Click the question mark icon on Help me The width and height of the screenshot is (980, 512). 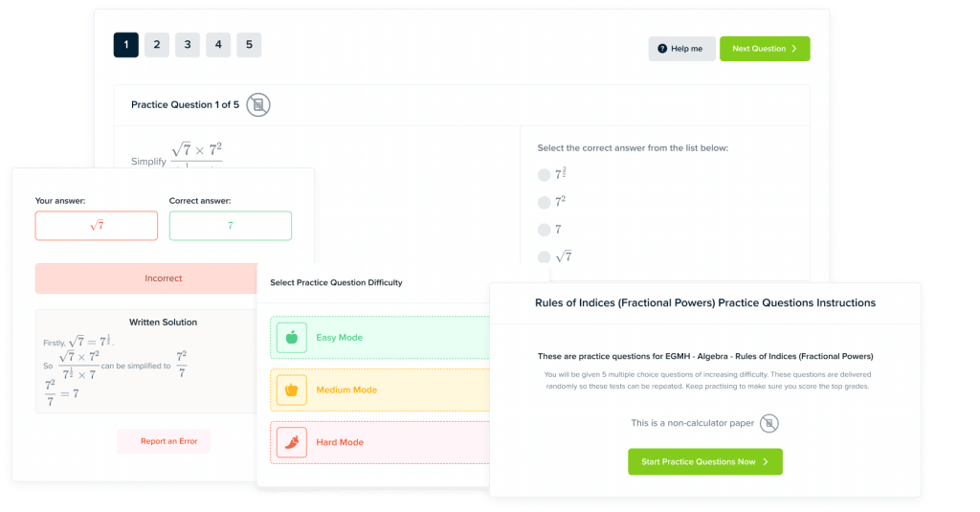click(x=662, y=49)
